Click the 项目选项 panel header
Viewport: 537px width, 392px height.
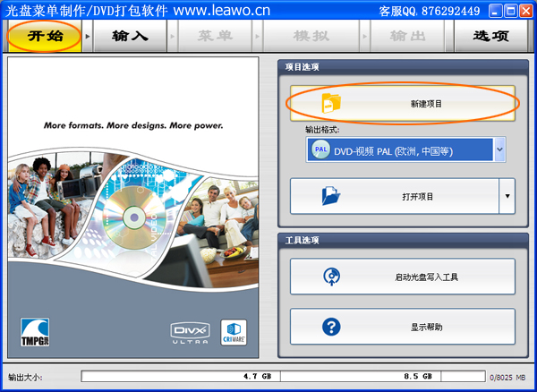click(x=403, y=67)
